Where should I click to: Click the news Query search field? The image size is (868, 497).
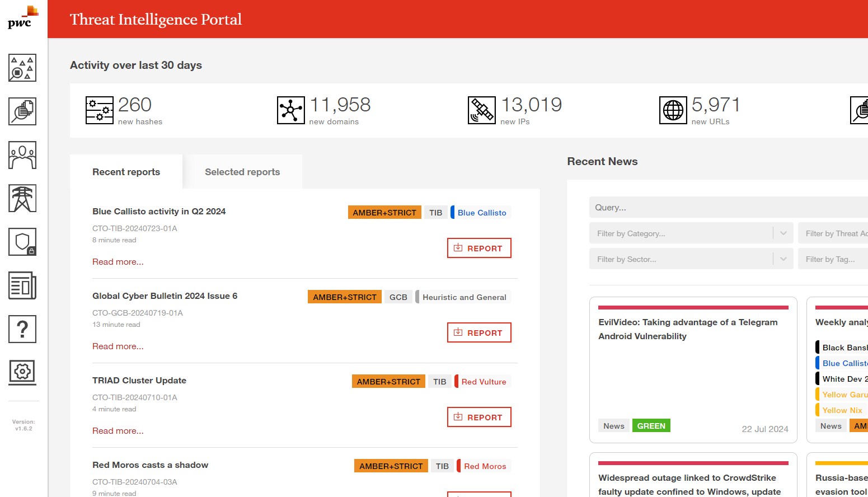point(729,207)
